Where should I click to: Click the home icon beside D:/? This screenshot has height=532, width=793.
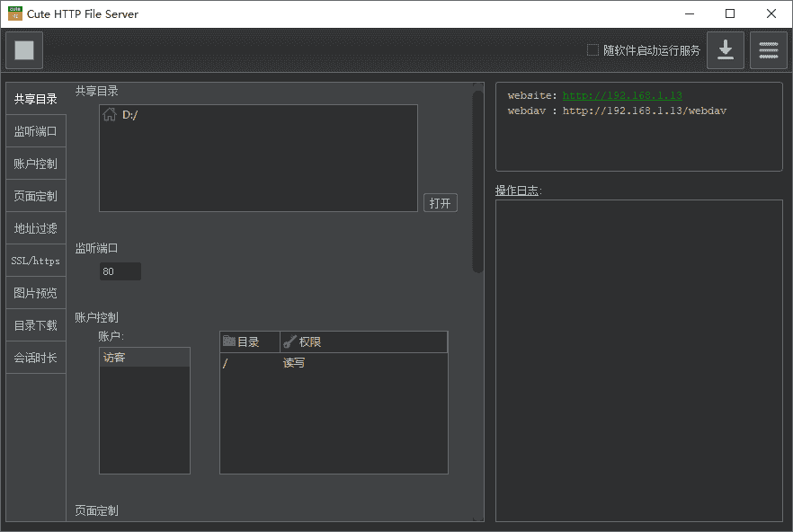point(110,115)
